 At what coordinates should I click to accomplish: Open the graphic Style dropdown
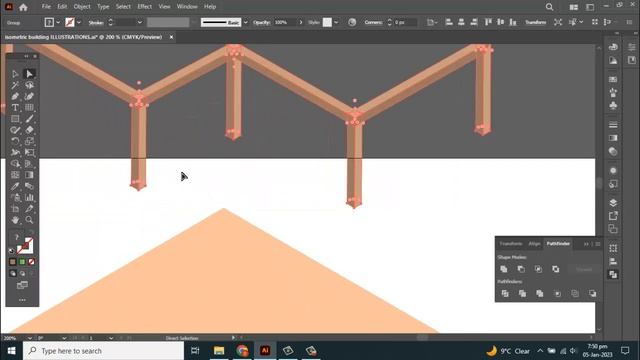[336, 22]
